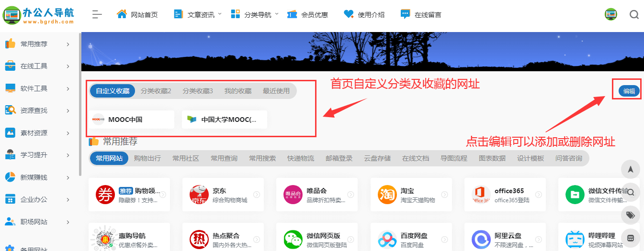This screenshot has height=251, width=644.
Task: Click the 办公人导航 site logo
Action: (x=39, y=15)
